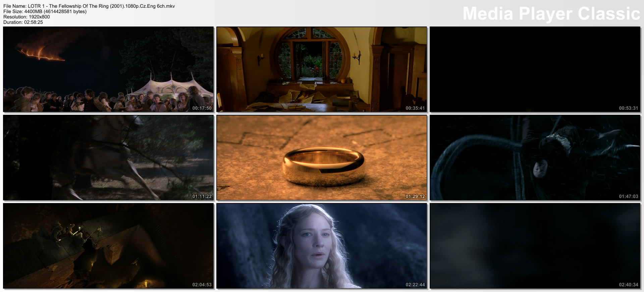Select the blonde elf woman thumbnail
Image resolution: width=644 pixels, height=292 pixels.
(322, 246)
